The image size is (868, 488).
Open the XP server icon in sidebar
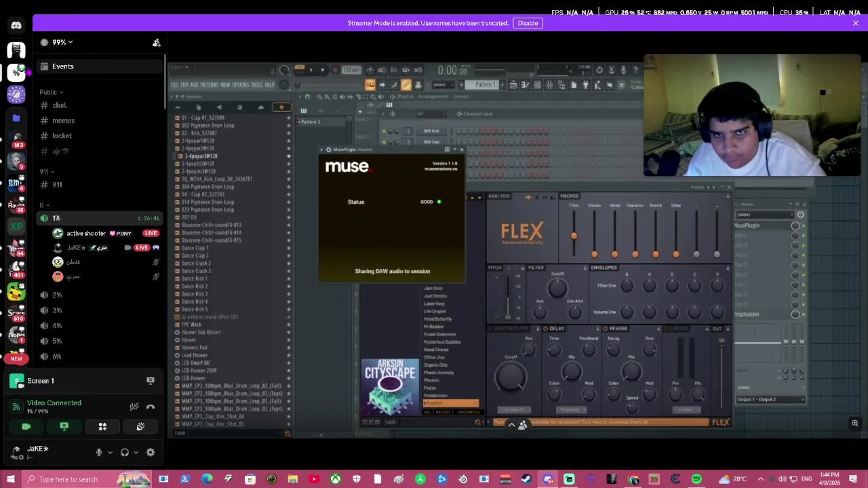(x=16, y=226)
